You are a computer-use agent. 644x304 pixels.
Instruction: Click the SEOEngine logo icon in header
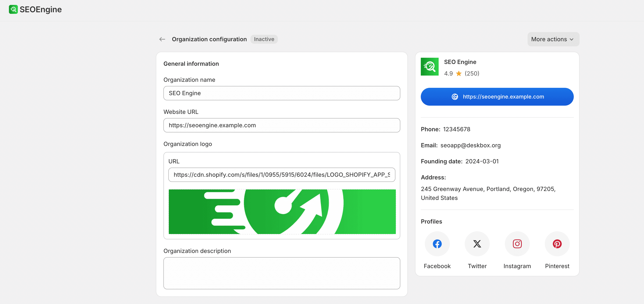tap(13, 10)
